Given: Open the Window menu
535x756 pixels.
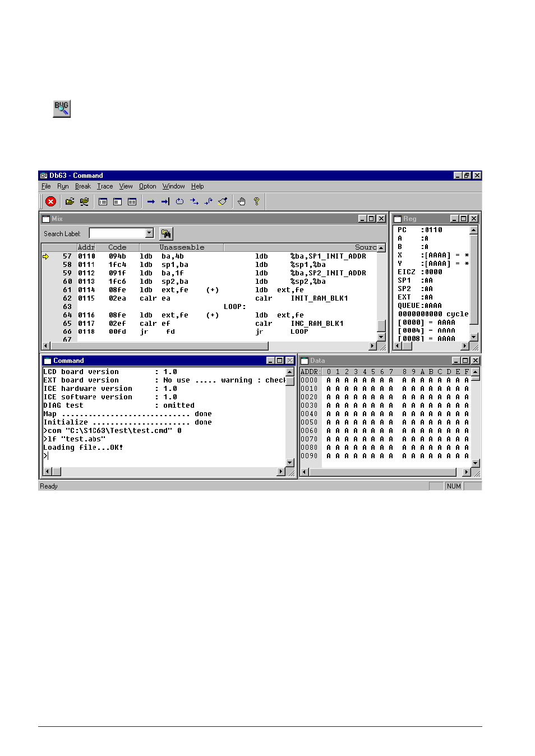Looking at the screenshot, I should [173, 186].
